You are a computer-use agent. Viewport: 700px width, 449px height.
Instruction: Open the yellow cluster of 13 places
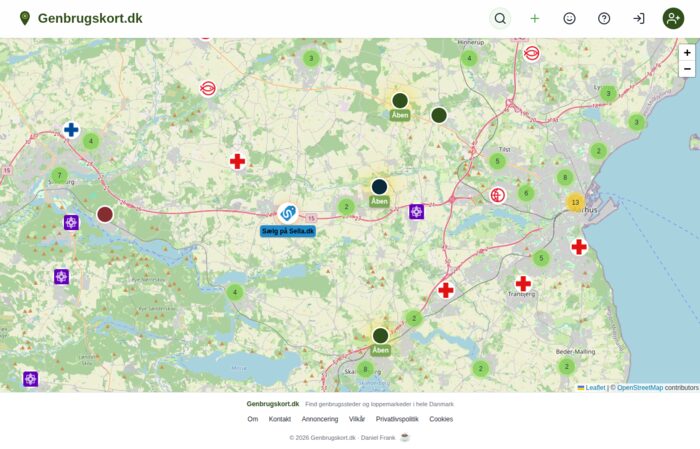point(575,202)
